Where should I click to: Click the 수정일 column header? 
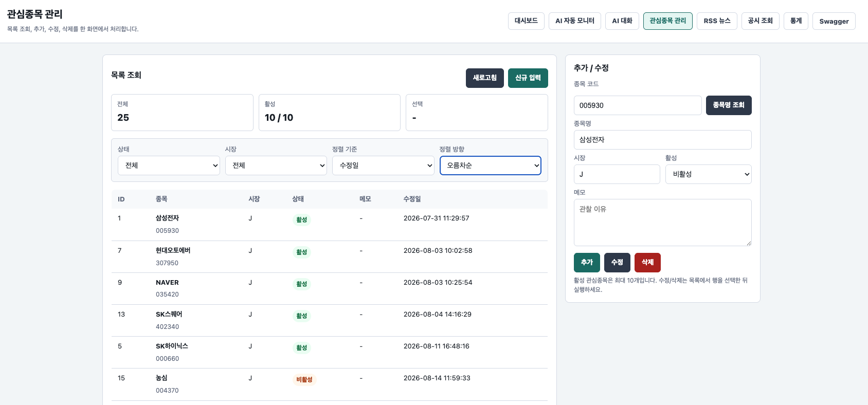[x=412, y=199]
